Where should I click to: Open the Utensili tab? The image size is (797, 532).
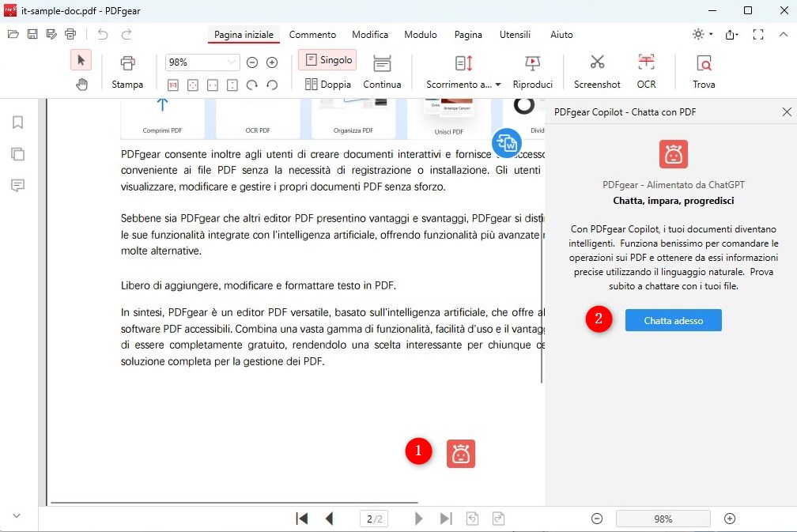click(x=515, y=35)
